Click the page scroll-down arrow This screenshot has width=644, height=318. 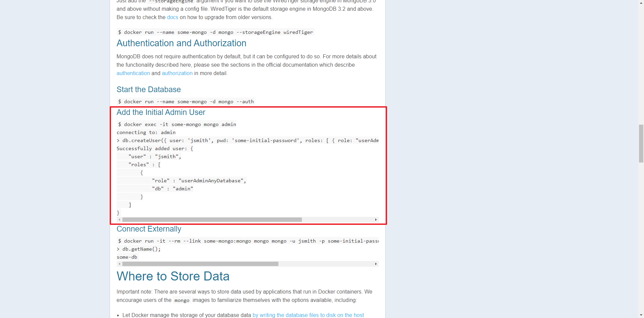[x=641, y=315]
